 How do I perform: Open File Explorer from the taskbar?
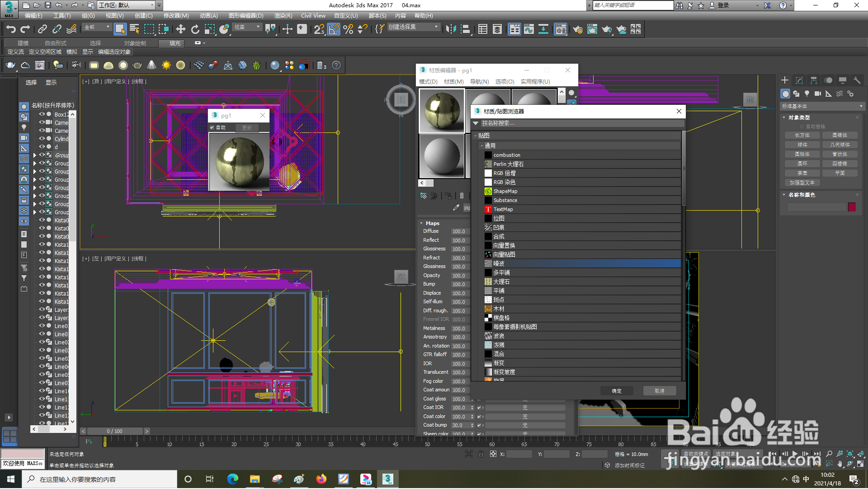coord(255,479)
